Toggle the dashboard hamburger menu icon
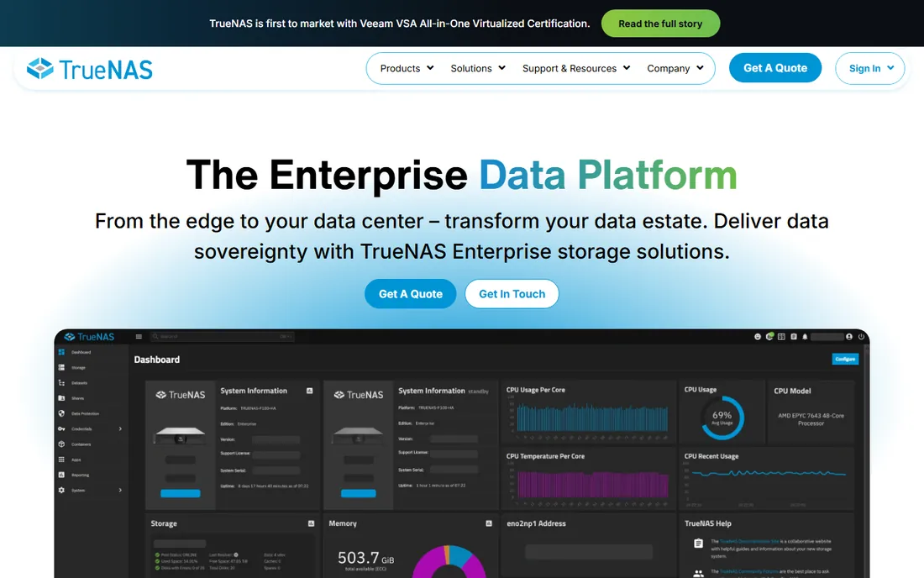 click(139, 336)
